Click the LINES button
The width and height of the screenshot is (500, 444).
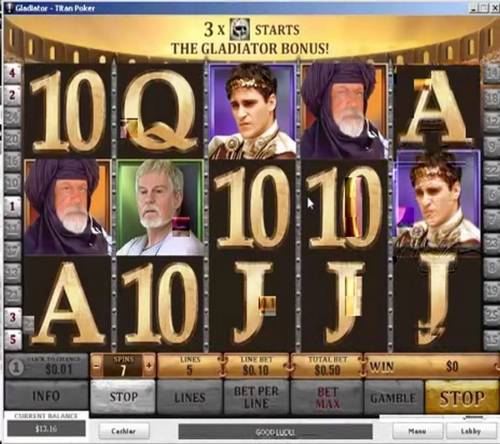point(190,397)
